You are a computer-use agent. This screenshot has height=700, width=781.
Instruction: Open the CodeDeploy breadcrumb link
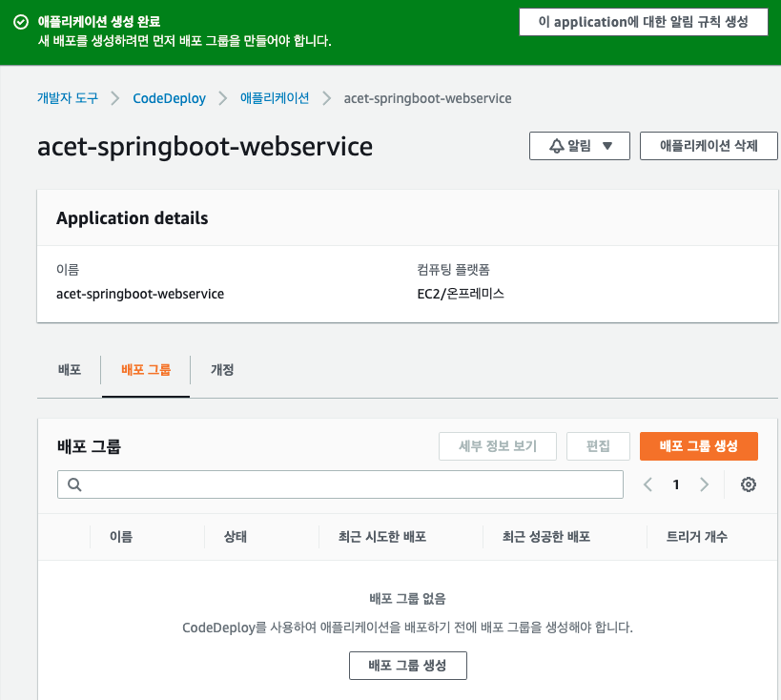pyautogui.click(x=169, y=98)
